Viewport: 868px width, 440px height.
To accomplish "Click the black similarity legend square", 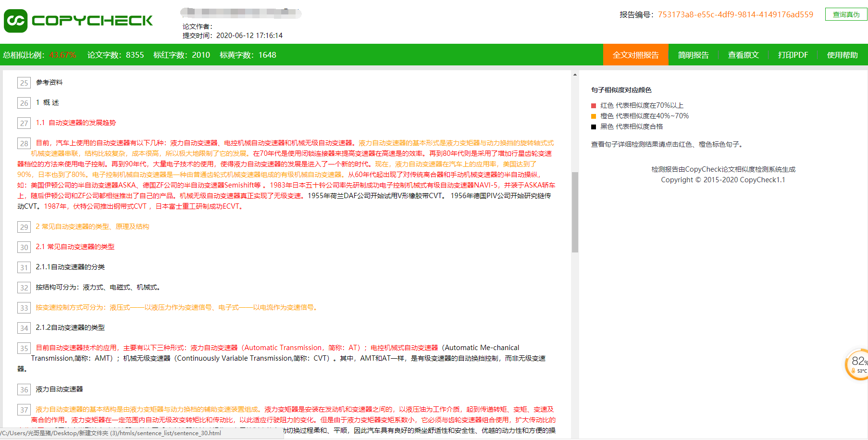I will [594, 127].
